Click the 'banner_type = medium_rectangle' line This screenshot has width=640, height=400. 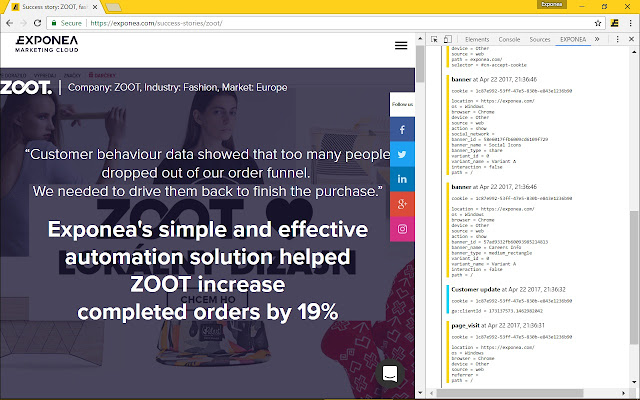coord(492,253)
